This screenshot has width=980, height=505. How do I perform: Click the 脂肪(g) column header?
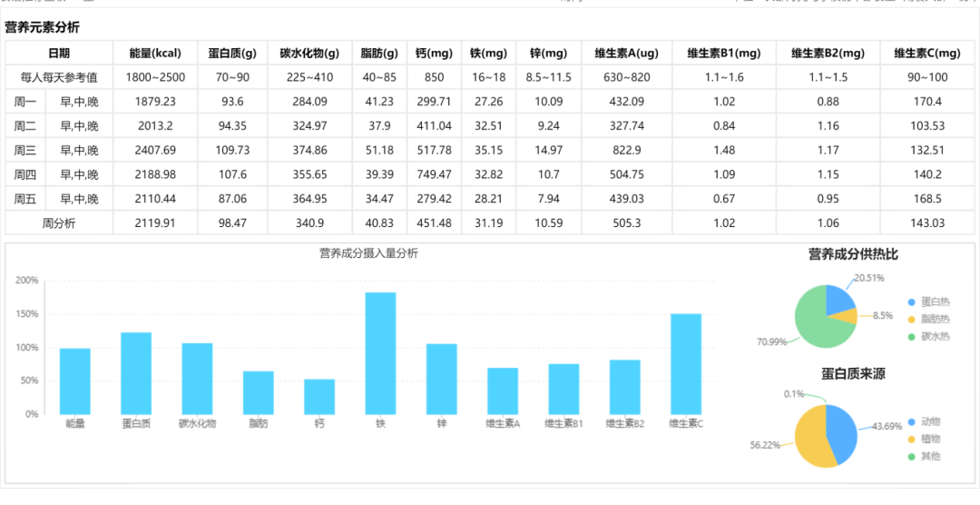(x=379, y=54)
